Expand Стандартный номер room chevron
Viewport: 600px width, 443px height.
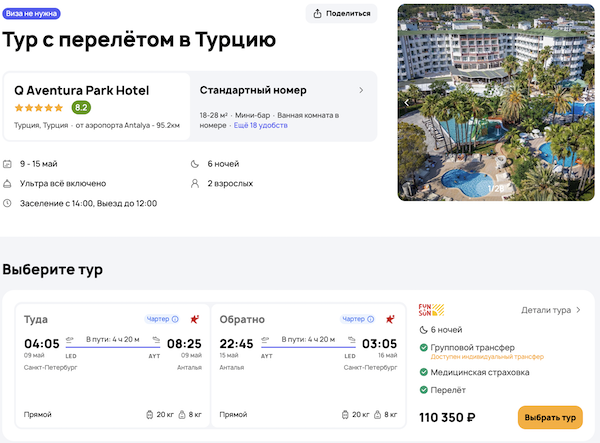click(361, 90)
